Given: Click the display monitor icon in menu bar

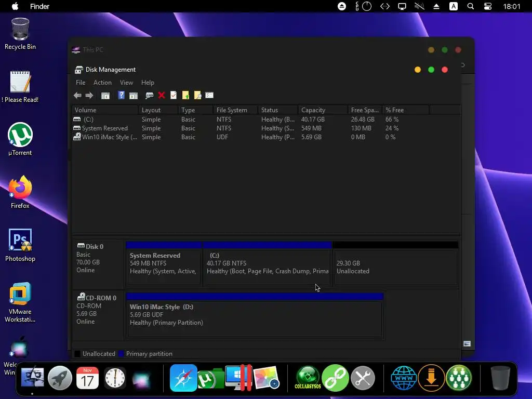Looking at the screenshot, I should coord(402,6).
